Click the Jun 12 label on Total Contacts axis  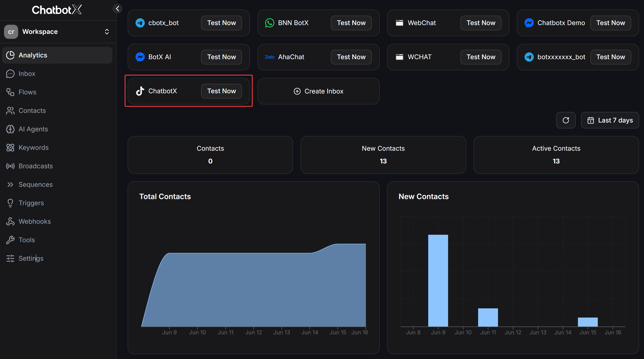(253, 332)
